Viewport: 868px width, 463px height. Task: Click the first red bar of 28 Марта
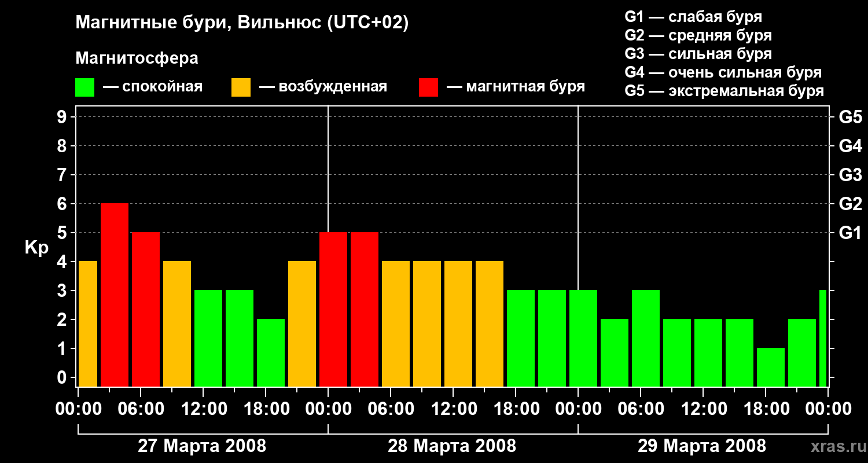(x=333, y=309)
